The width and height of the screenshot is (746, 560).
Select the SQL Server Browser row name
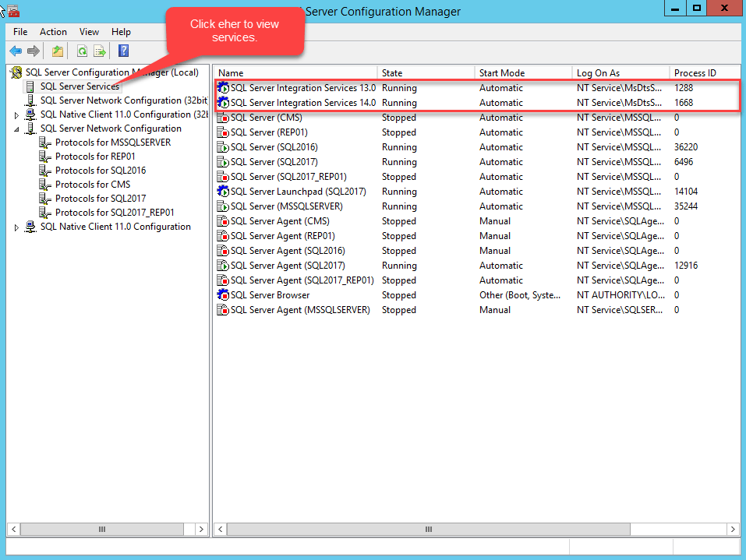(x=270, y=295)
